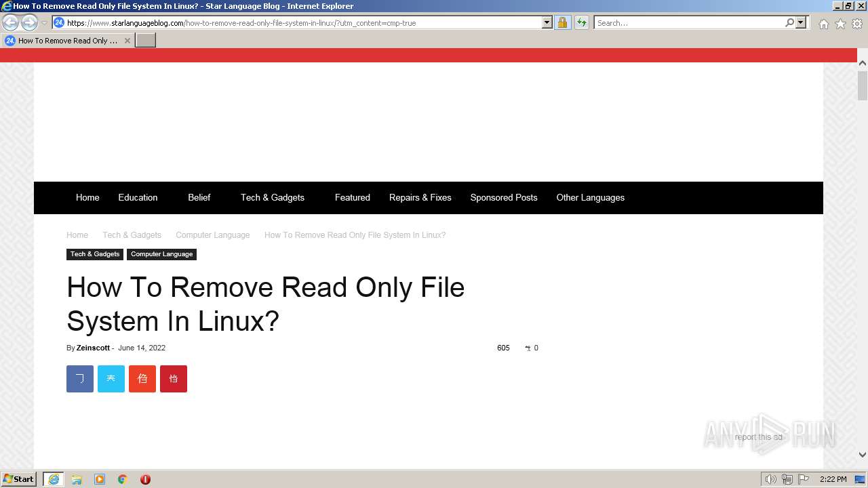
Task: Click the scrollbar up arrow
Action: pos(863,63)
